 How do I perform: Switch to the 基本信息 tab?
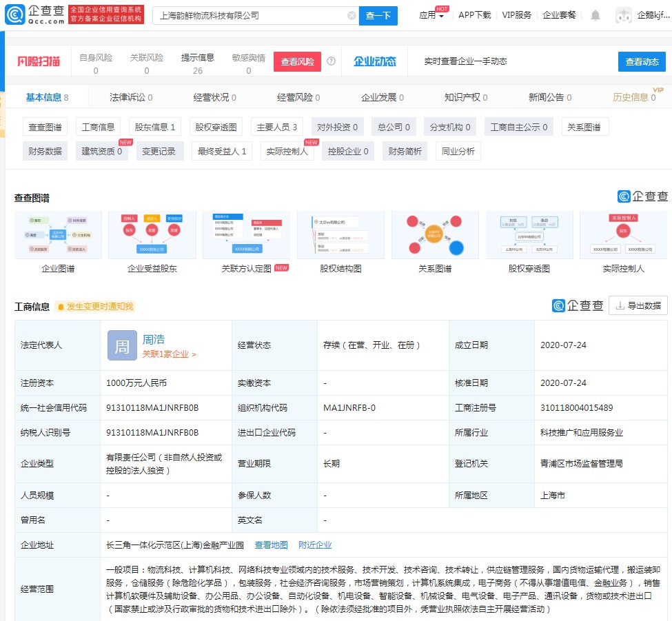pos(47,97)
